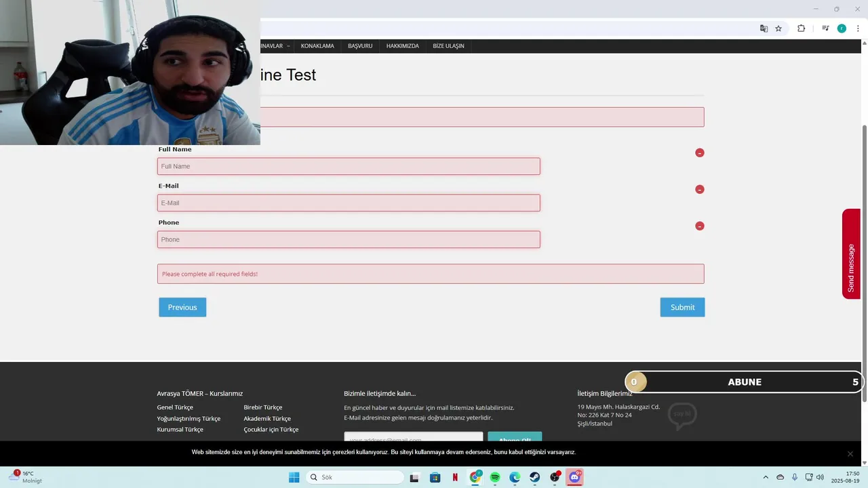The width and height of the screenshot is (868, 488).
Task: Switch to Chrome on the taskbar
Action: pyautogui.click(x=475, y=477)
